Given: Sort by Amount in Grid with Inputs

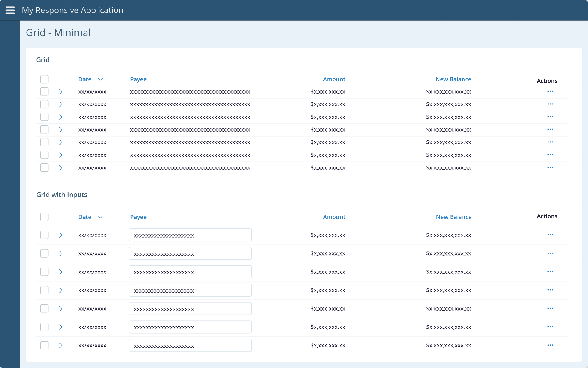Looking at the screenshot, I should click(334, 217).
